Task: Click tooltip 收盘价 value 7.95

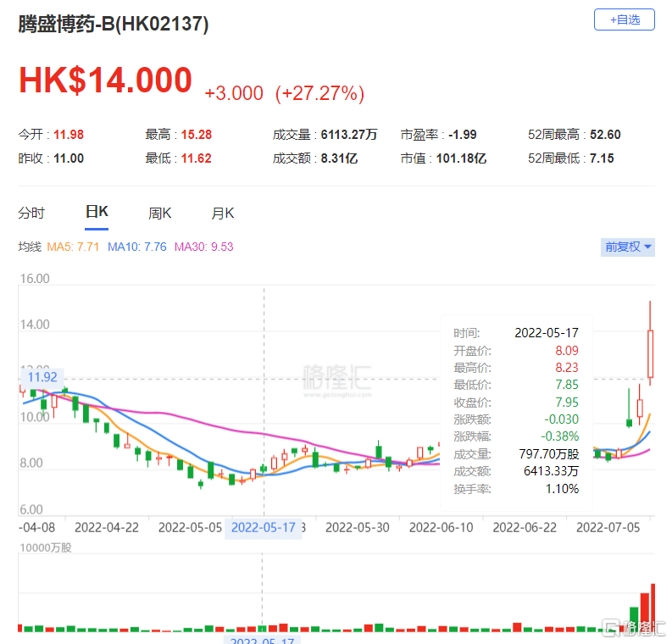Action: [x=567, y=402]
